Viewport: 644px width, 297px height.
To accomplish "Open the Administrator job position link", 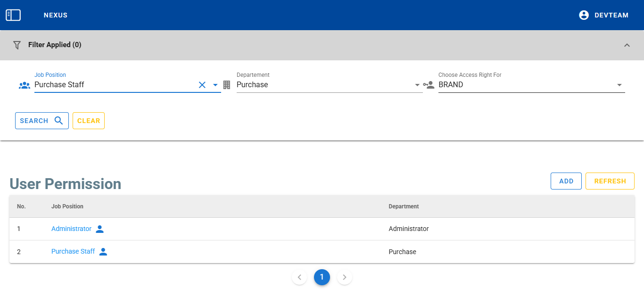I will click(x=71, y=229).
